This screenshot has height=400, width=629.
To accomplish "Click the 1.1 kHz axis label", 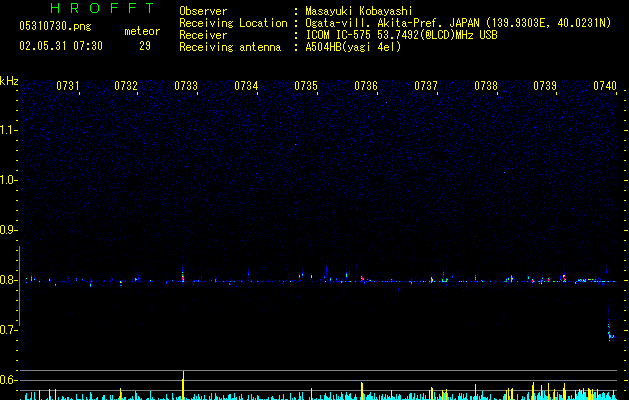I will click(8, 130).
